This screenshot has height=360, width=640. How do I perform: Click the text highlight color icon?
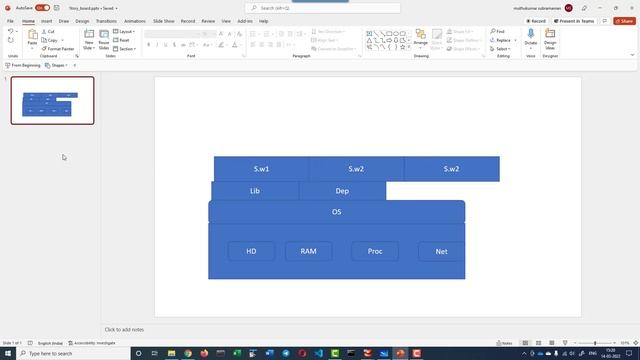point(221,45)
